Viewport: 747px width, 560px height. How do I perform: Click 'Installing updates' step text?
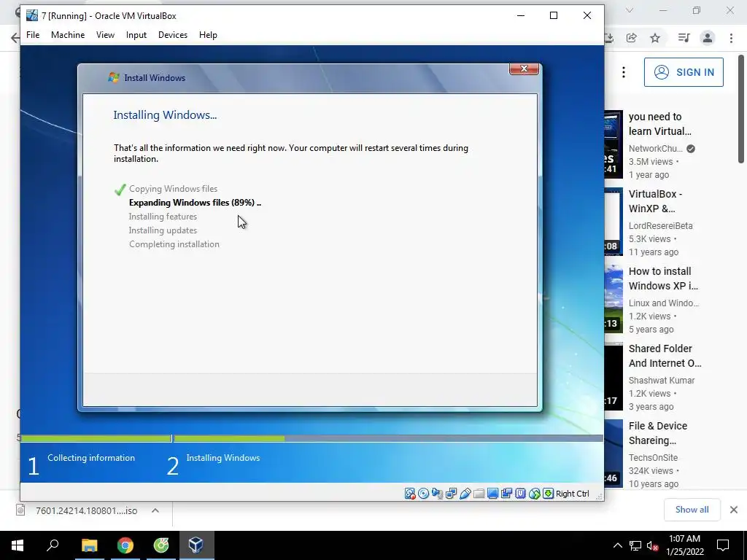[163, 230]
